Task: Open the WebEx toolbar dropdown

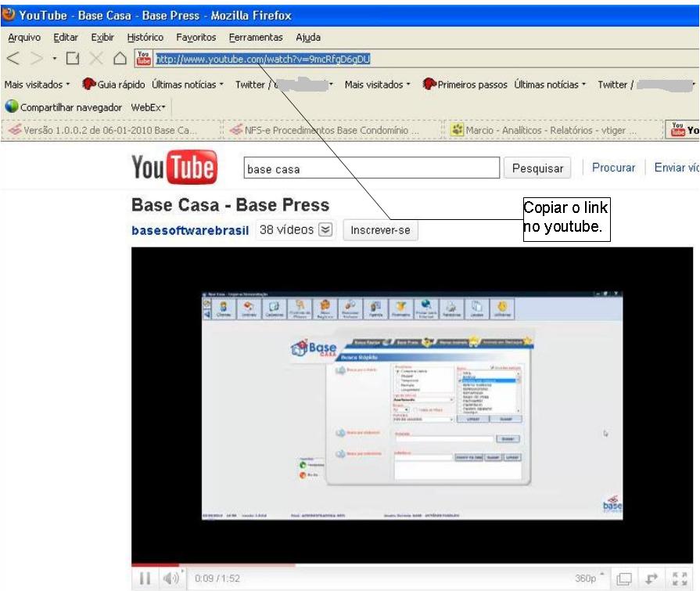Action: click(x=149, y=107)
